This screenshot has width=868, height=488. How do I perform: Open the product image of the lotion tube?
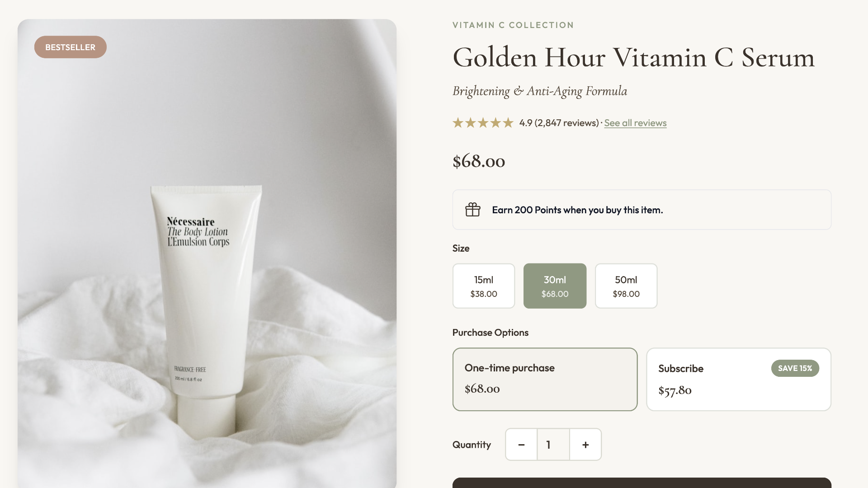[x=207, y=253]
